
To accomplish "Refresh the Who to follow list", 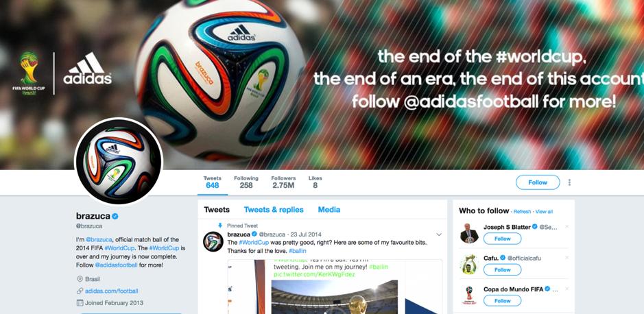I will [522, 212].
